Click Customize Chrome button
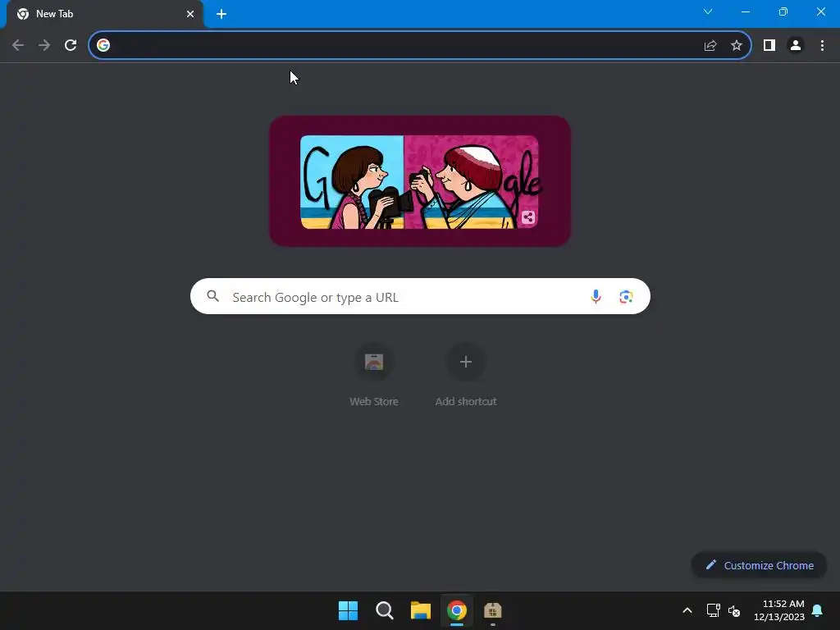This screenshot has width=840, height=630. pos(759,565)
